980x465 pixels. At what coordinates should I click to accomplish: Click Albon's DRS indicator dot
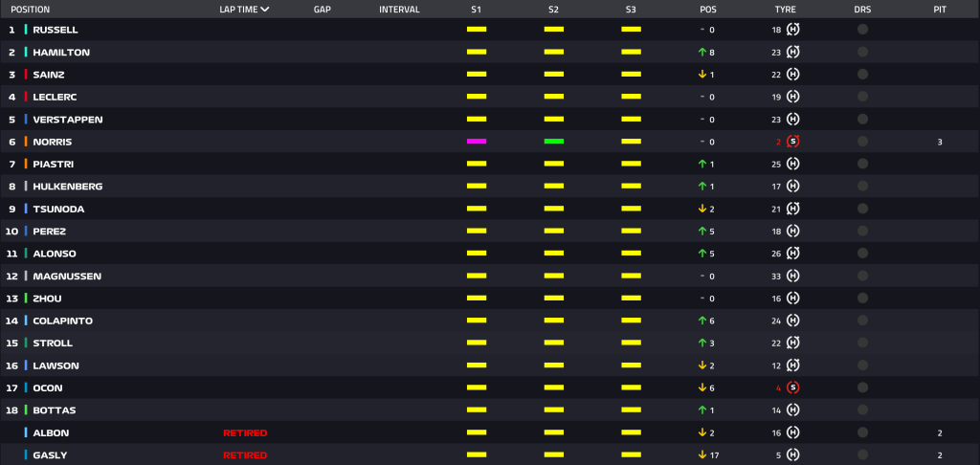click(x=862, y=432)
